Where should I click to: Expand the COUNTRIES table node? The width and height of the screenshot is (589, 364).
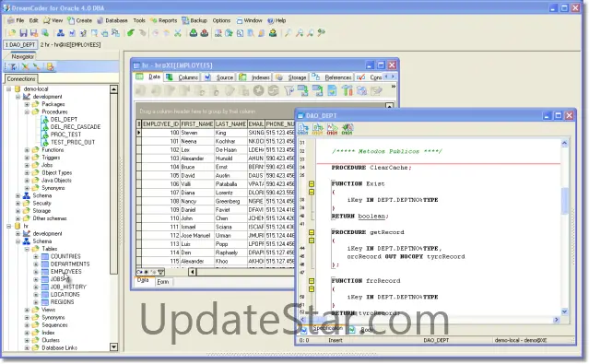(x=36, y=256)
